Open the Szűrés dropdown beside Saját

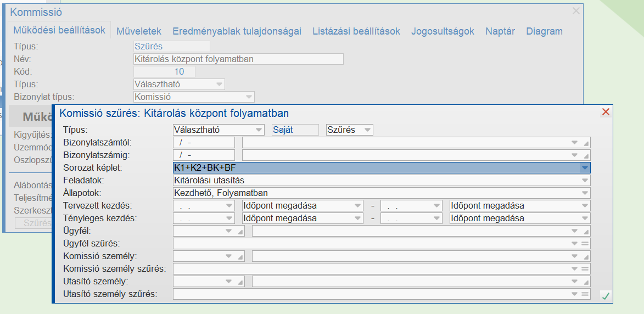click(368, 130)
